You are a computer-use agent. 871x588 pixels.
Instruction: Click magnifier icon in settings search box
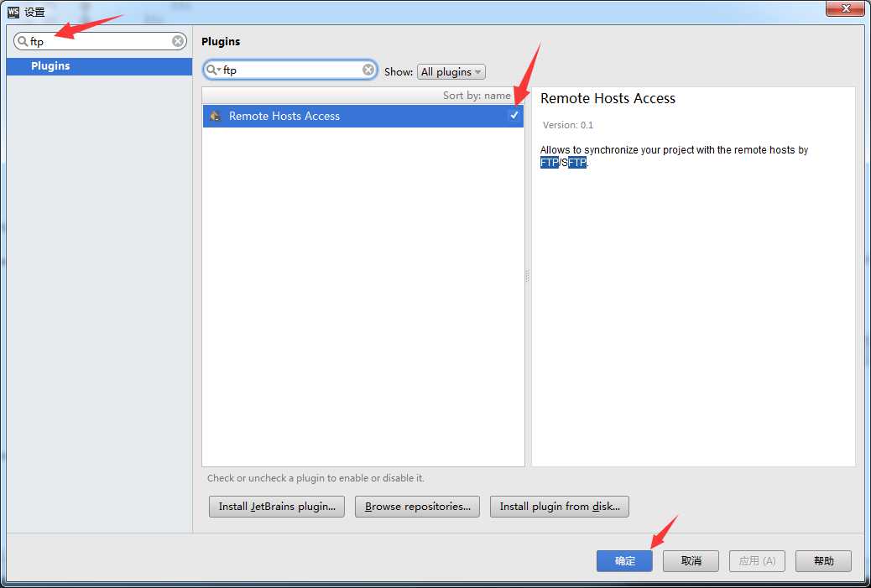coord(23,41)
